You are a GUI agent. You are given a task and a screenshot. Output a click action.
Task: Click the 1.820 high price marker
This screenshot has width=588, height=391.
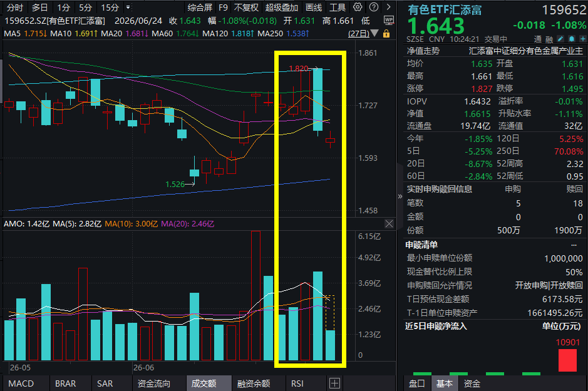[x=299, y=69]
